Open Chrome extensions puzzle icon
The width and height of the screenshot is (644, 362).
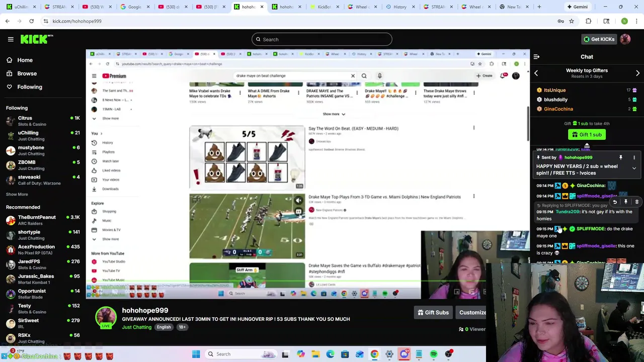[588, 21]
